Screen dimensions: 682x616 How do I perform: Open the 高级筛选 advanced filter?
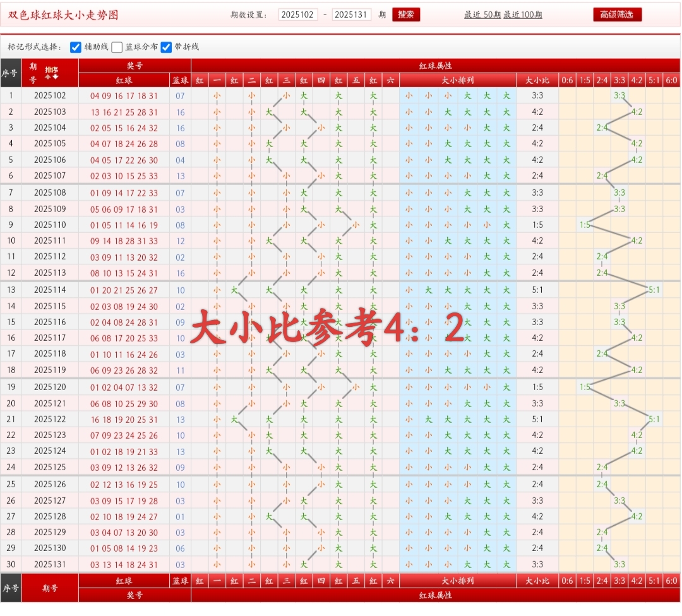(616, 13)
